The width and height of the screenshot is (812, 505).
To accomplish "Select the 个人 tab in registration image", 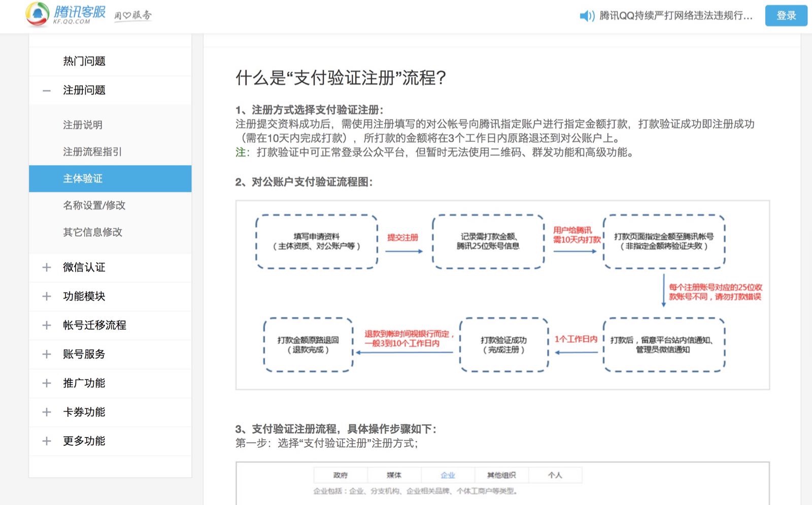I will pyautogui.click(x=555, y=475).
